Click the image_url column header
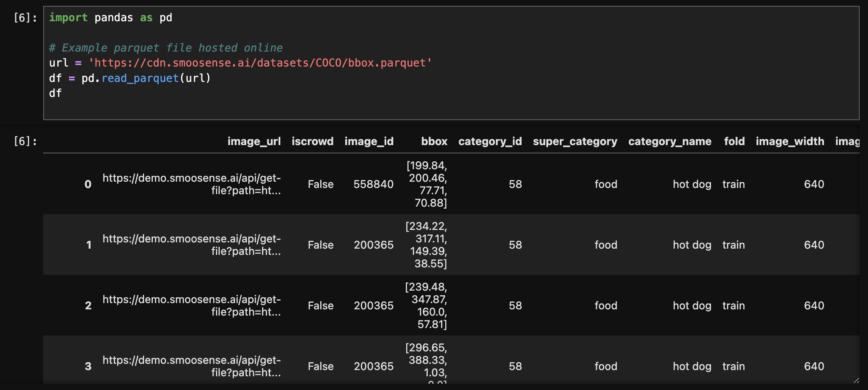 254,141
